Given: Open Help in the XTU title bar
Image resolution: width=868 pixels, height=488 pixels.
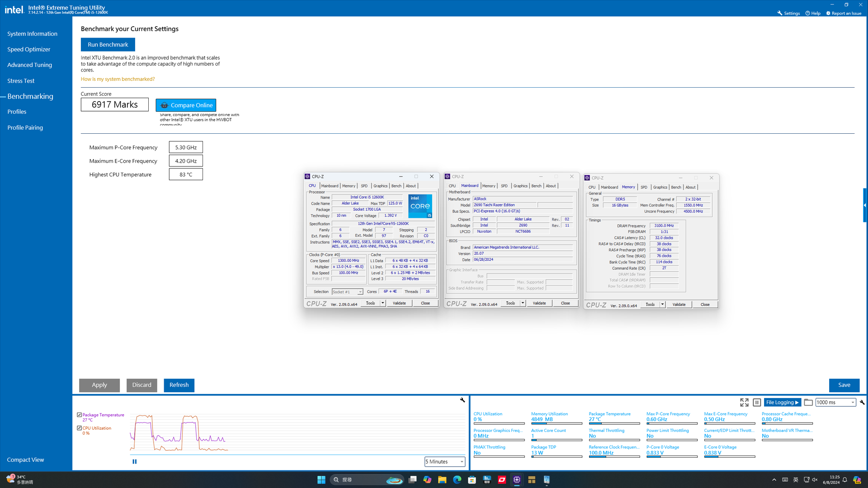Looking at the screenshot, I should (812, 13).
